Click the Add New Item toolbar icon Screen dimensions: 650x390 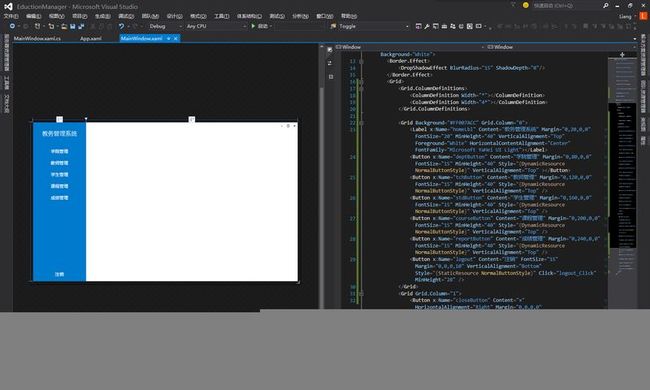tap(51, 26)
